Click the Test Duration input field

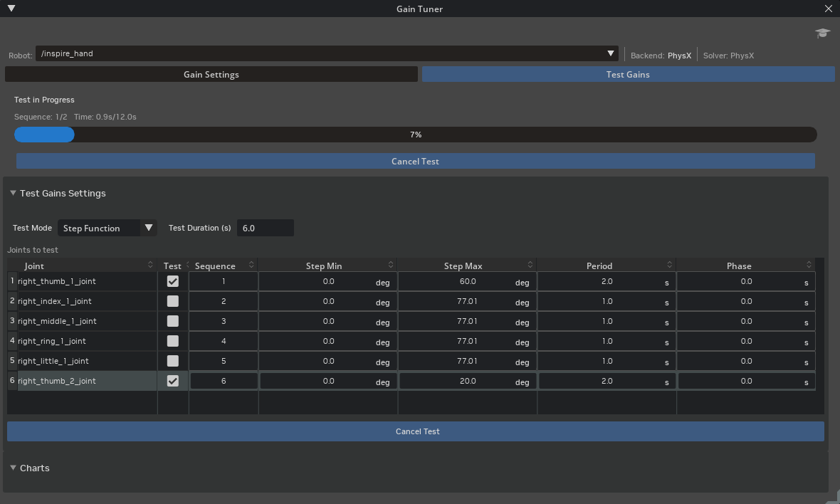pos(266,228)
